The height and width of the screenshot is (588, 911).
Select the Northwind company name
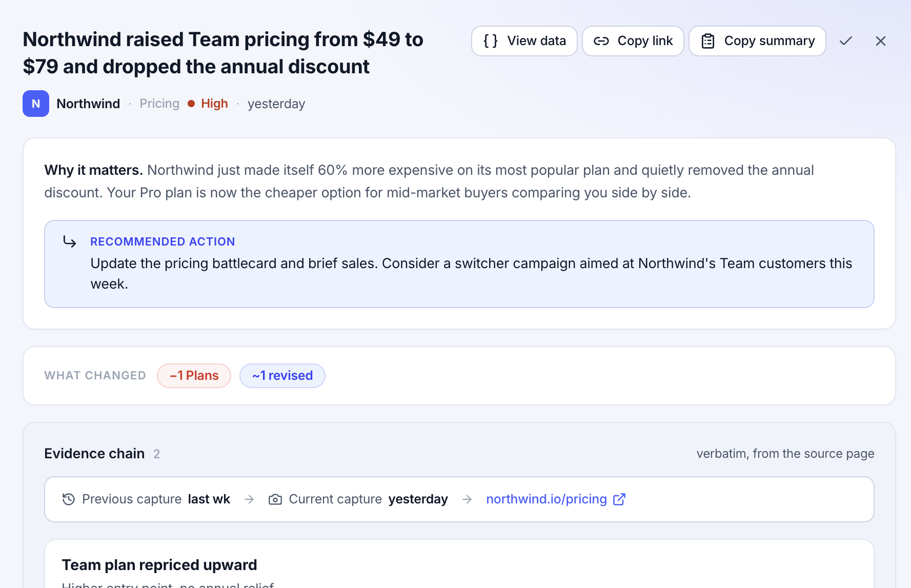(x=88, y=104)
